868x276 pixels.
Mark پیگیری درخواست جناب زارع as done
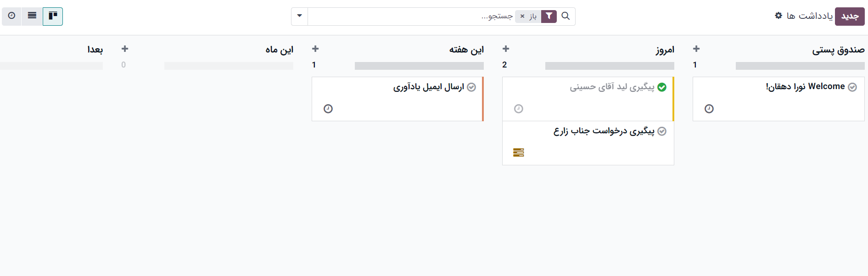pos(662,131)
